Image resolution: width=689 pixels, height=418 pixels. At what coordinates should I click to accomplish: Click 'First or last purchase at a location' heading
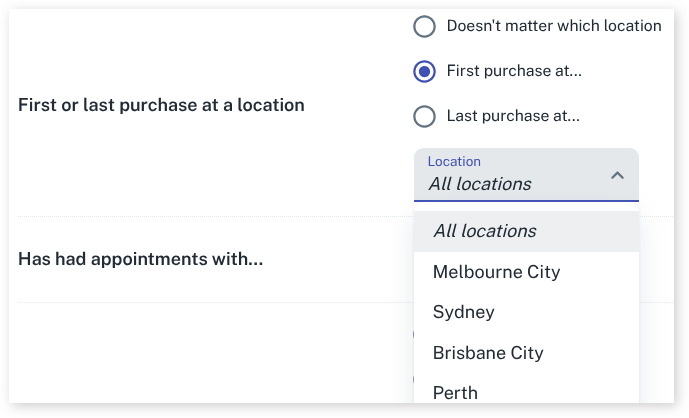click(161, 104)
